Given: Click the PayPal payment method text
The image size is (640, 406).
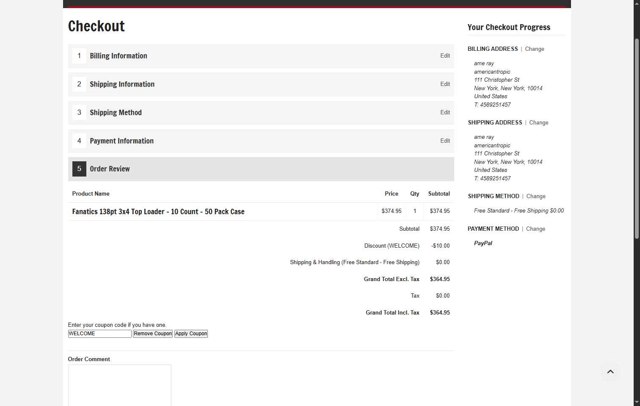Looking at the screenshot, I should [x=483, y=243].
